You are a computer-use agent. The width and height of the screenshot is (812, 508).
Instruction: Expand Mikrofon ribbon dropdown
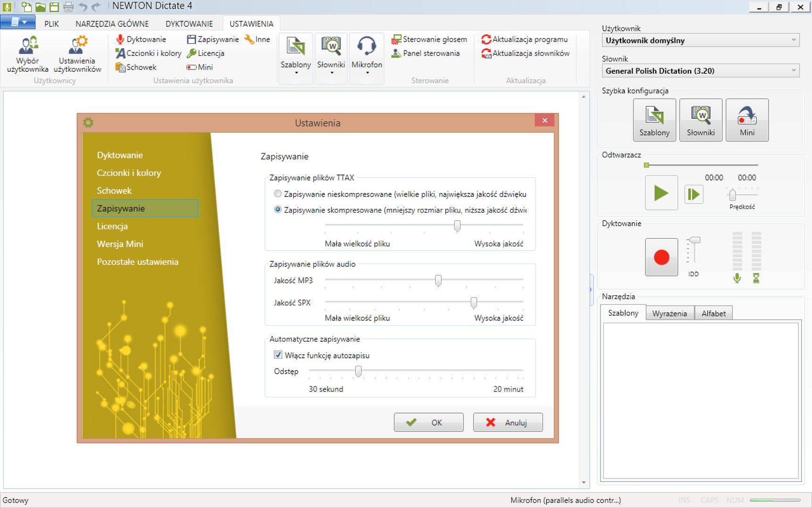[367, 73]
